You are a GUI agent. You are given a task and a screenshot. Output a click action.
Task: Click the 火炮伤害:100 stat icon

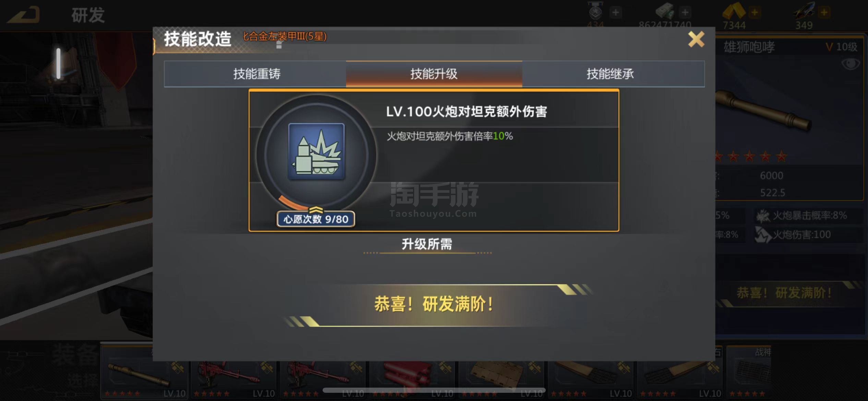click(763, 235)
